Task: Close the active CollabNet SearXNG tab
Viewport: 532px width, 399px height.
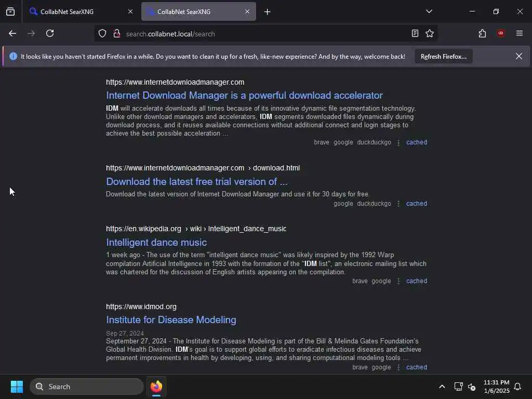Action: coord(247,11)
